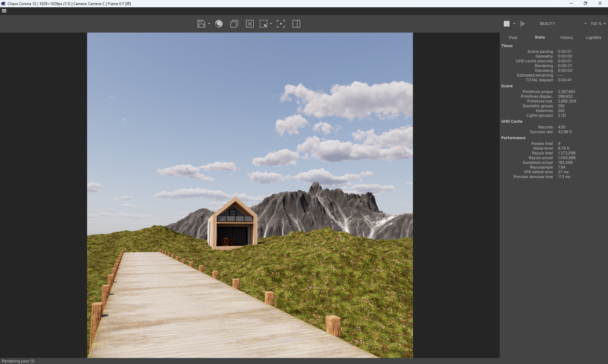
Task: Open the History tab
Action: point(567,38)
